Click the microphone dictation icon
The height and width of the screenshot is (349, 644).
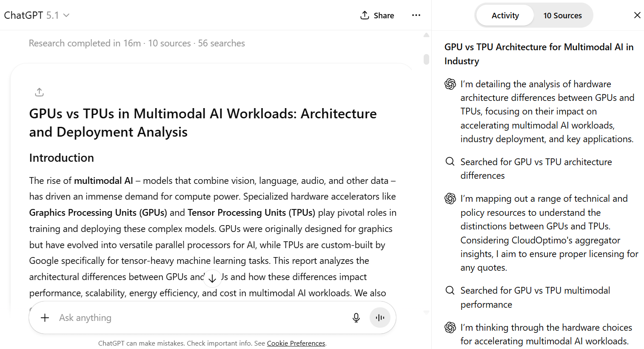(356, 318)
